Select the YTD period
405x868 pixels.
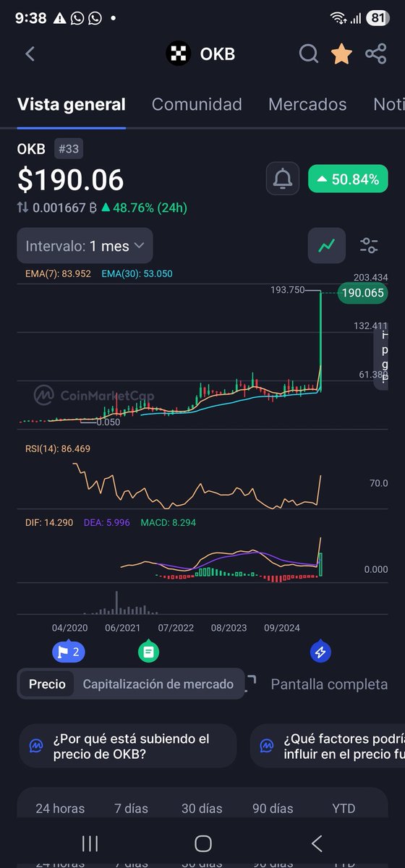click(344, 808)
